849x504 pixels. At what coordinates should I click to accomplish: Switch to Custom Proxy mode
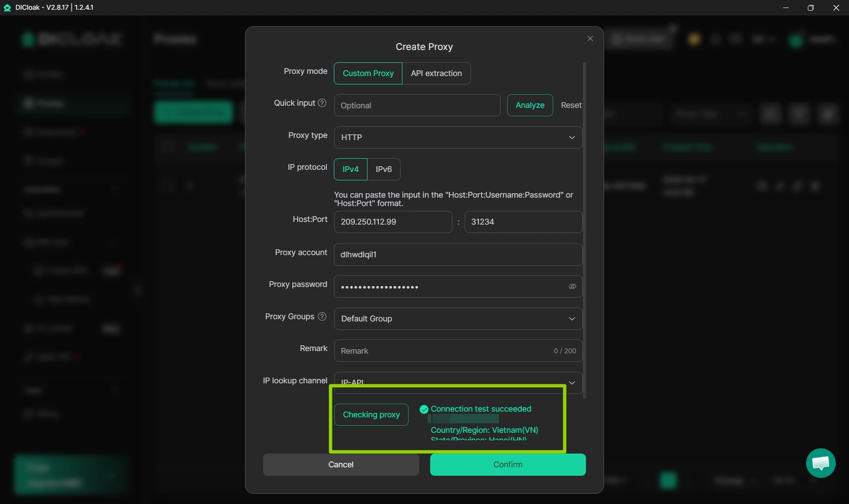coord(367,73)
